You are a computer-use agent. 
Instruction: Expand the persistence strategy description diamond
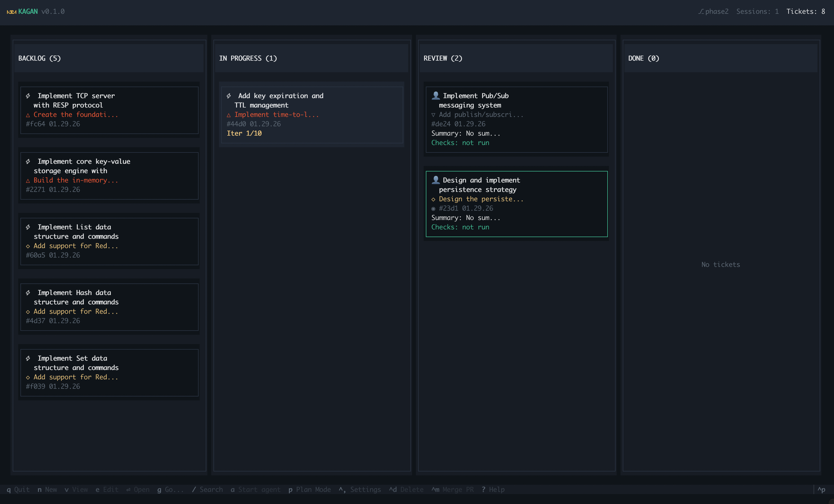[434, 199]
